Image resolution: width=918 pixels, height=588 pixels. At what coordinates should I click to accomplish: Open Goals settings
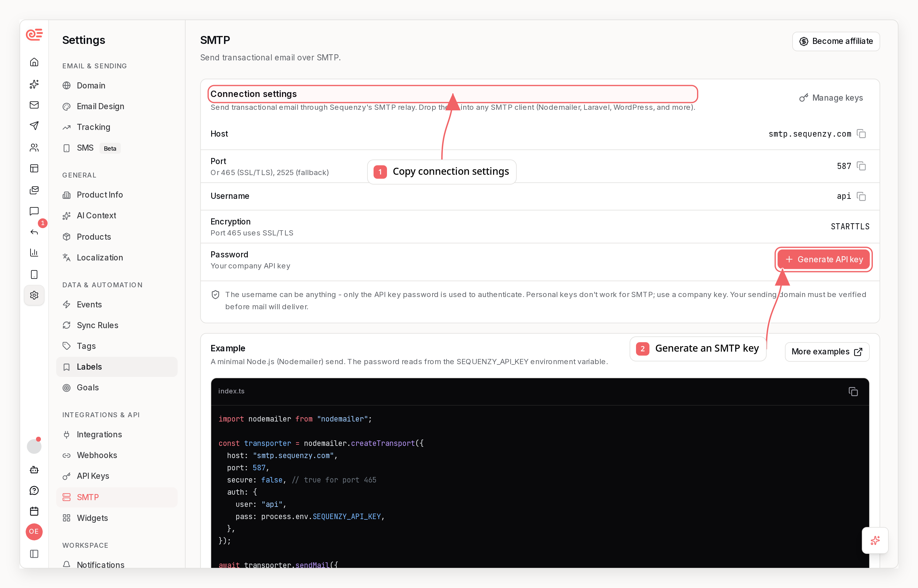[117, 388]
